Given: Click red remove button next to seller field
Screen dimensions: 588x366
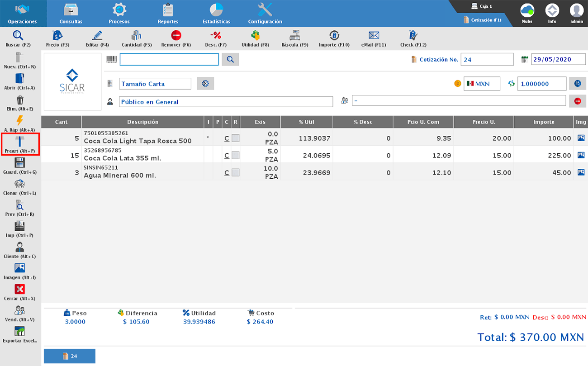Looking at the screenshot, I should click(x=577, y=101).
